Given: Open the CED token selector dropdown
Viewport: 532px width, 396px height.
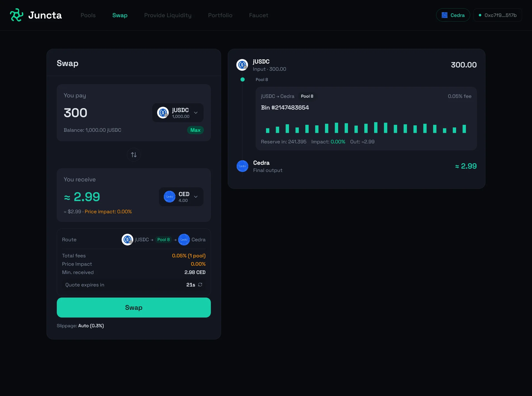Looking at the screenshot, I should click(x=181, y=197).
